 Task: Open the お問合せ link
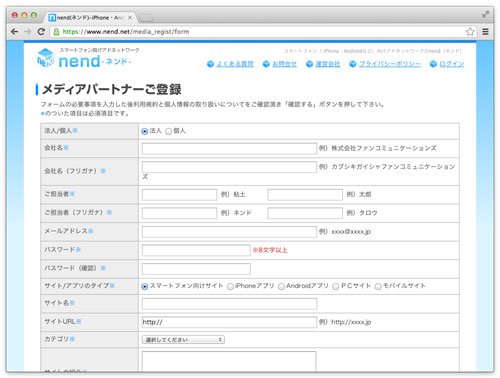click(x=284, y=64)
